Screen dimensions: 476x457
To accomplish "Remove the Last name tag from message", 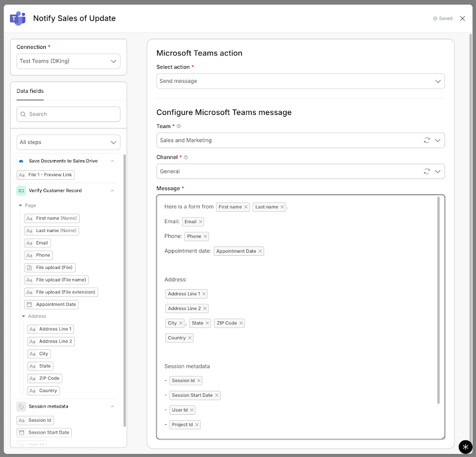I will (x=282, y=207).
